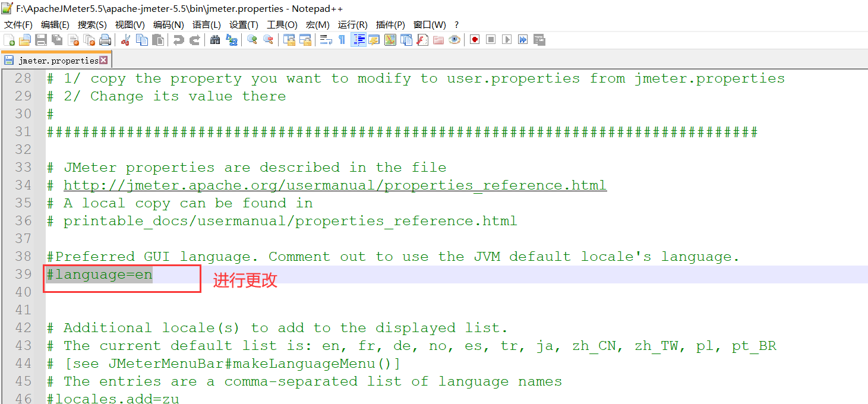Click the Close All documents icon

[x=90, y=40]
